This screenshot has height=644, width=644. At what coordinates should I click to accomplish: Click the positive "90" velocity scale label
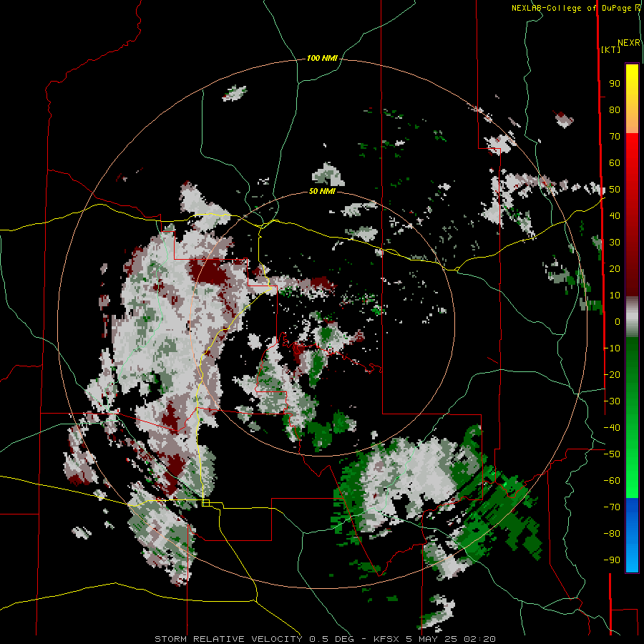[x=615, y=84]
